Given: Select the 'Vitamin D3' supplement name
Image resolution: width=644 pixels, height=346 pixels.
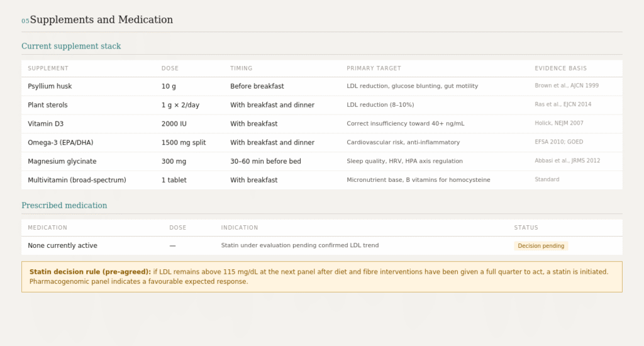Looking at the screenshot, I should tap(45, 124).
